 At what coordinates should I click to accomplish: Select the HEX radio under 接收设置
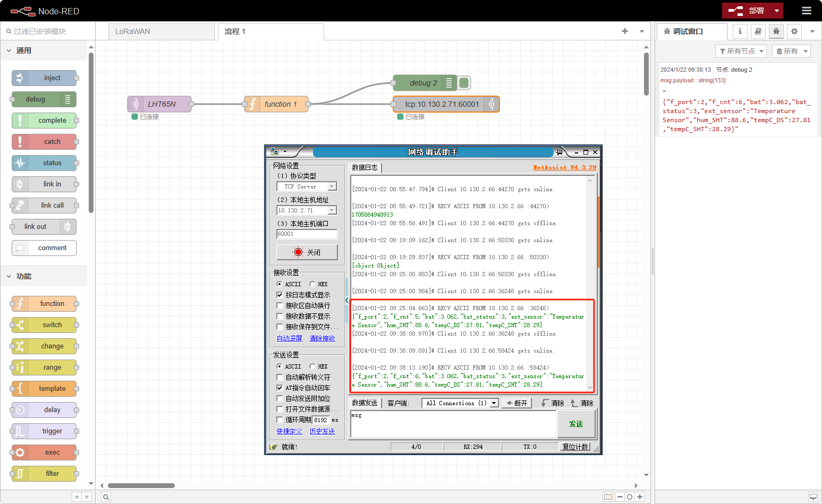[312, 284]
